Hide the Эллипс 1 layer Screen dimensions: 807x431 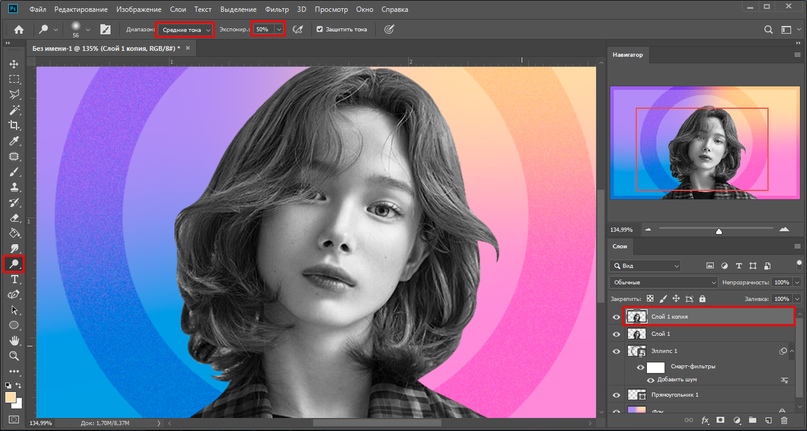click(x=616, y=351)
